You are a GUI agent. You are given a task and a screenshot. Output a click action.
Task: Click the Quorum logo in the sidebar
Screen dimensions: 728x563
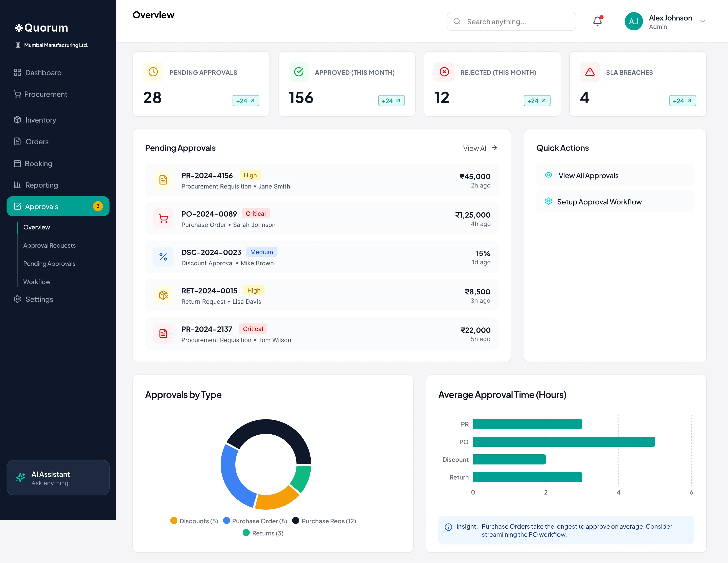tap(41, 28)
